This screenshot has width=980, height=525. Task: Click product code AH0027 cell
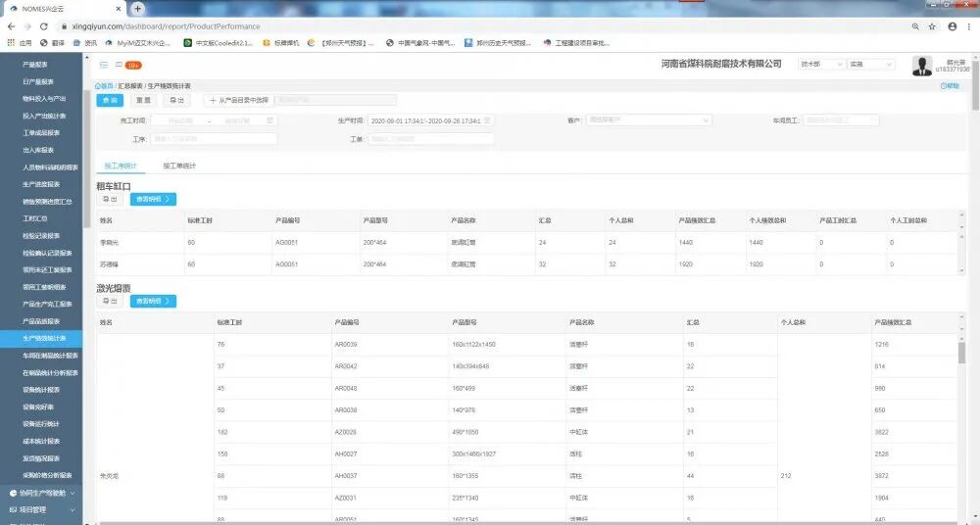click(x=346, y=453)
